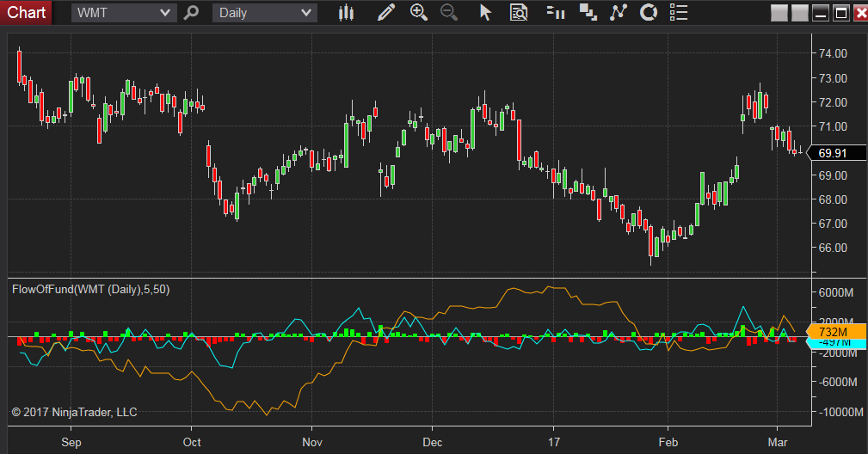Screen dimensions: 868x454
Task: Click the Feb label on time axis
Action: (x=668, y=442)
